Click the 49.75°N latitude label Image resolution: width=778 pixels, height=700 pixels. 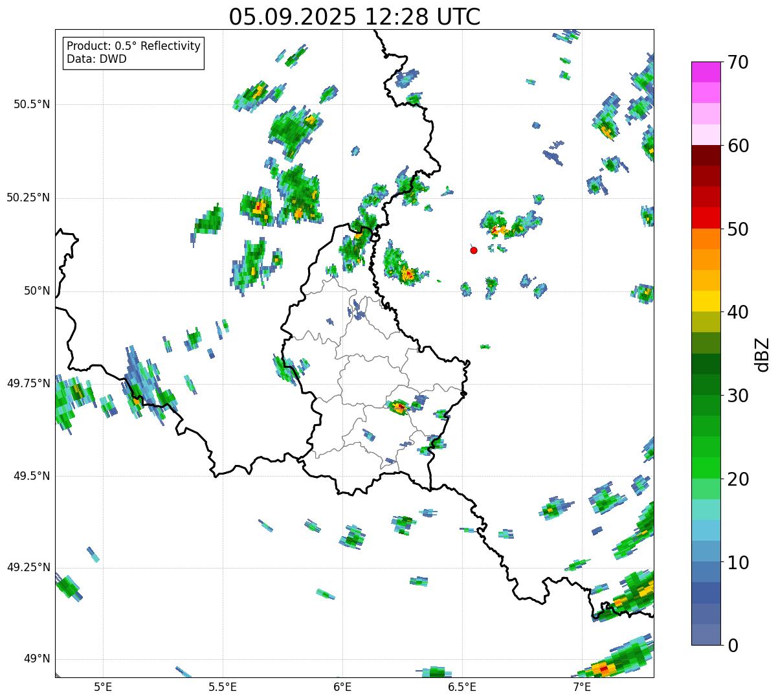(x=28, y=383)
